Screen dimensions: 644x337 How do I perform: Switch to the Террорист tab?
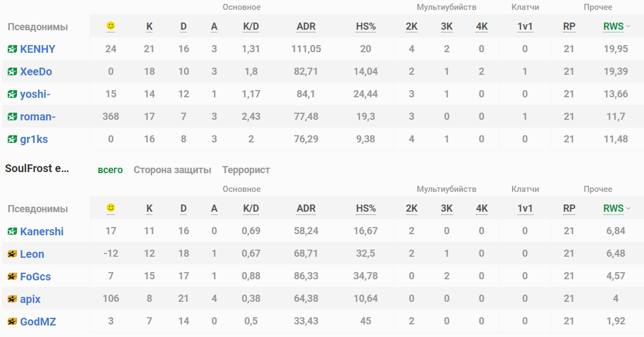coord(246,170)
